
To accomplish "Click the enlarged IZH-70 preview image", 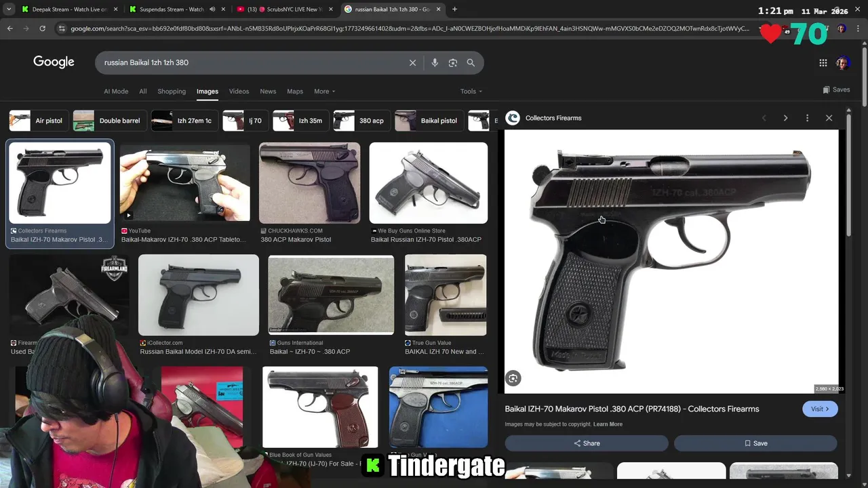I will 671,262.
